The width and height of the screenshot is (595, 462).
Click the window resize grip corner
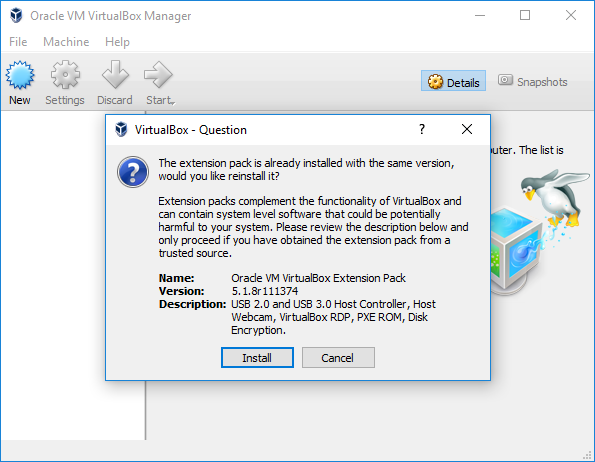[588, 455]
